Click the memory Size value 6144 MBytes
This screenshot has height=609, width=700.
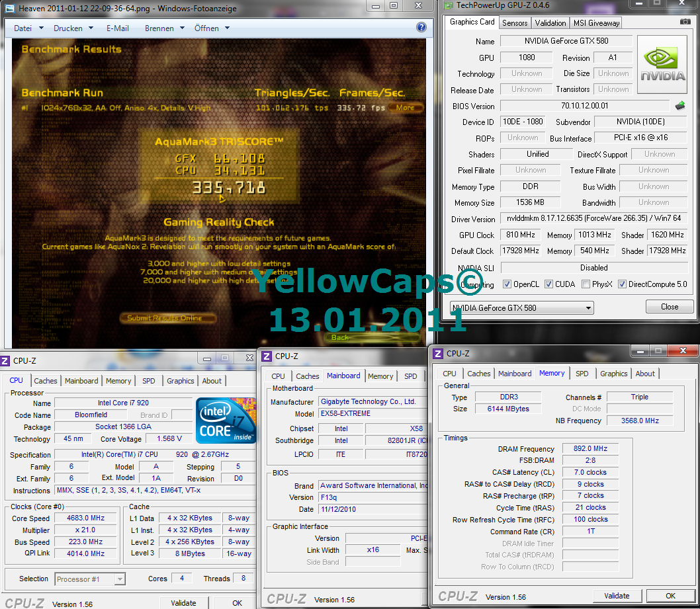(508, 409)
